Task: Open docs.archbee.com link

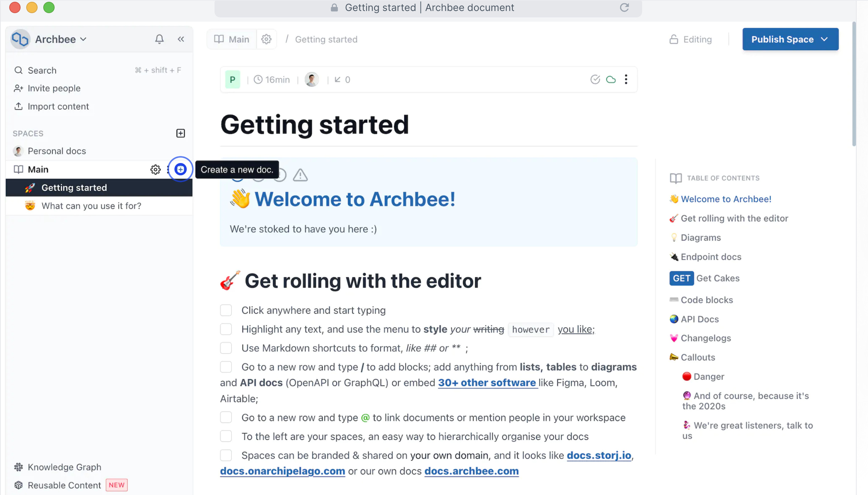Action: (472, 471)
